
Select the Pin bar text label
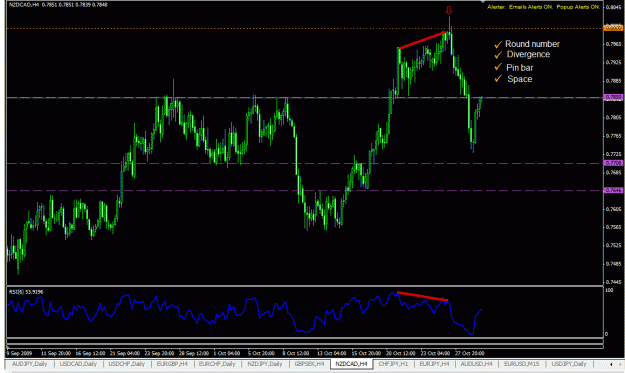(x=520, y=67)
